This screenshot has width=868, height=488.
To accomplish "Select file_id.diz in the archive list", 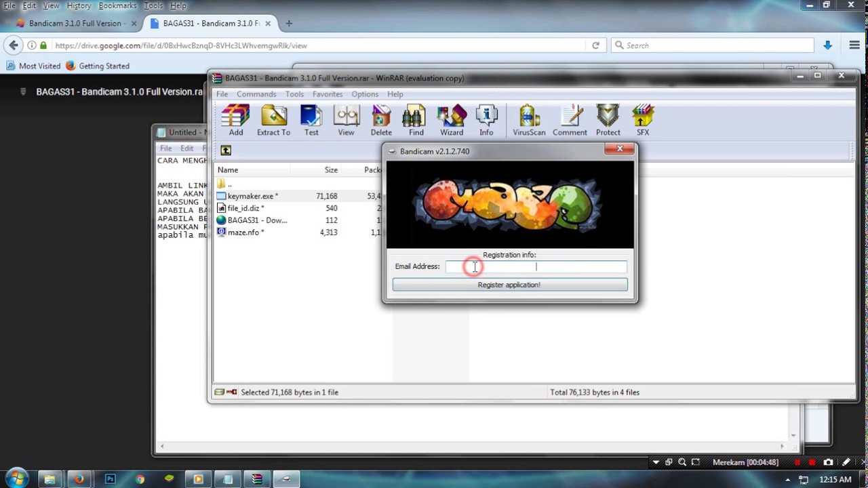I will pyautogui.click(x=240, y=208).
